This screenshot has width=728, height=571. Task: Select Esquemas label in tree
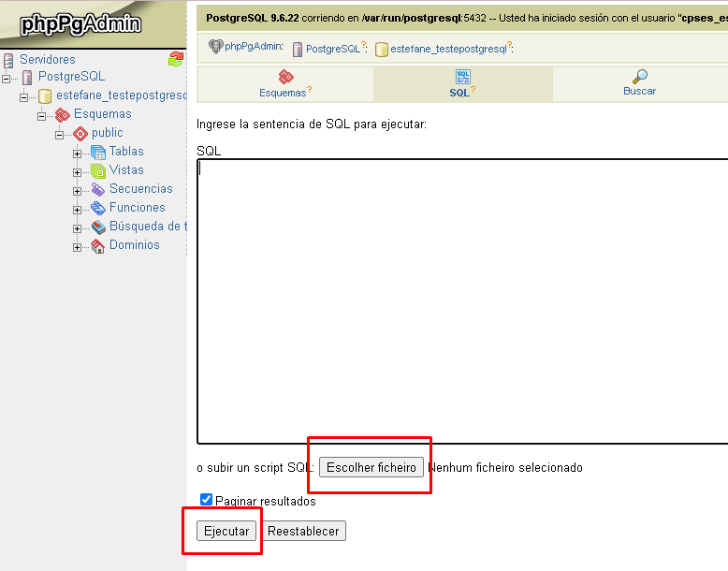tap(103, 113)
